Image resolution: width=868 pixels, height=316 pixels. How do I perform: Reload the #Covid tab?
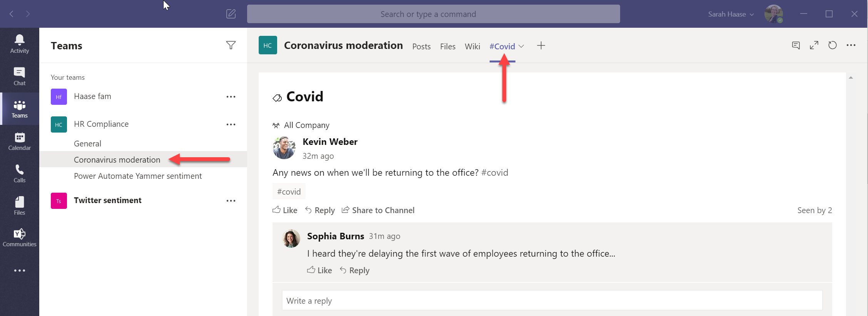click(x=833, y=45)
